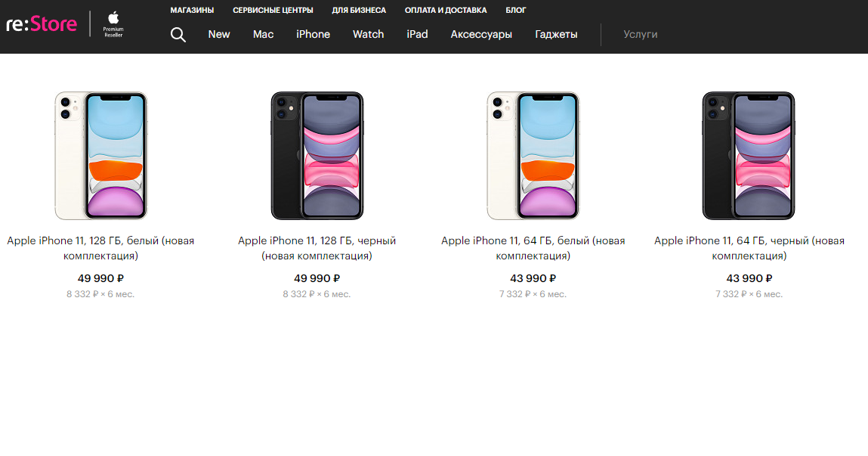Open the Услуги menu
The width and height of the screenshot is (868, 456).
point(641,35)
